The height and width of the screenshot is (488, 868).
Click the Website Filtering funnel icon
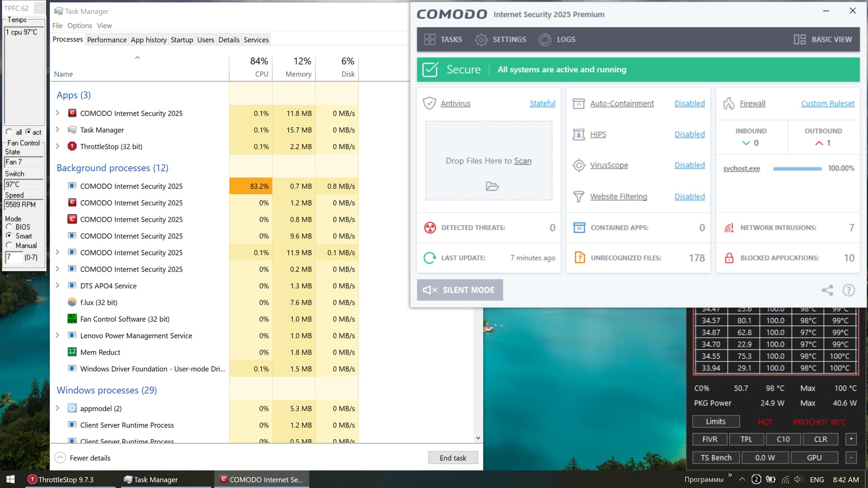(579, 197)
